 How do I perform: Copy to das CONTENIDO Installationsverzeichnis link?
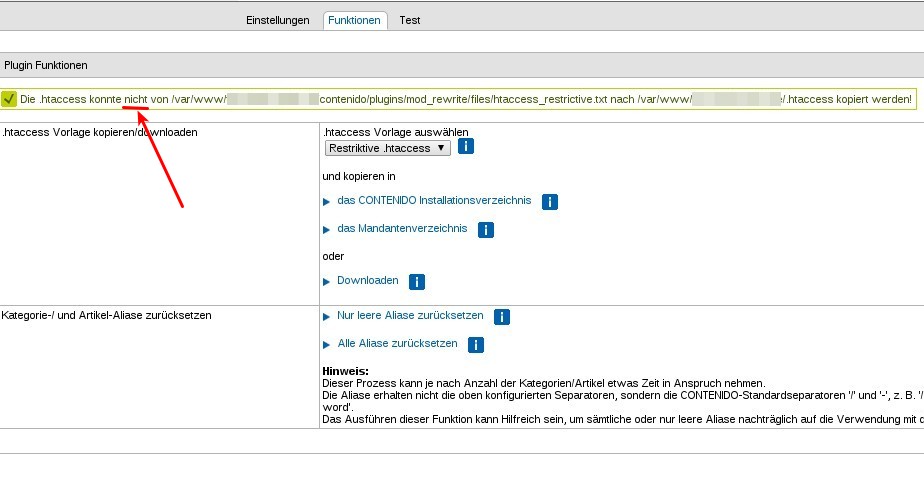coord(434,201)
